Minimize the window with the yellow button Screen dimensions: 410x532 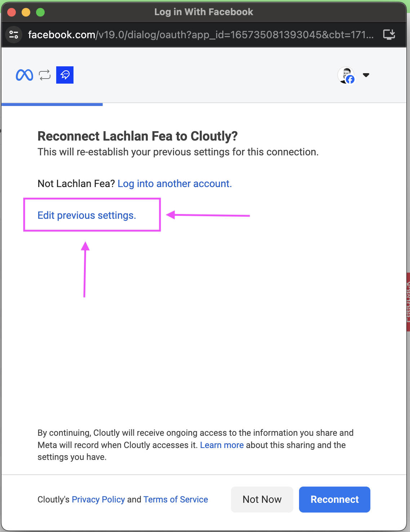[26, 12]
